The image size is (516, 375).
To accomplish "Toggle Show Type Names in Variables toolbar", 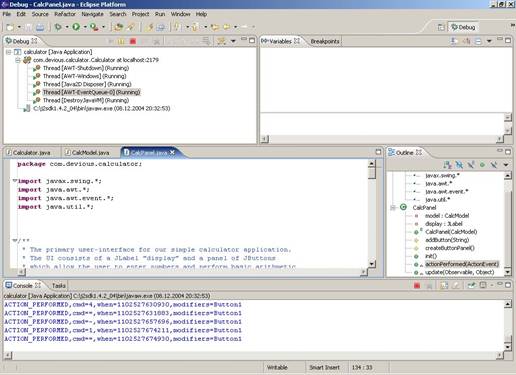I will pyautogui.click(x=453, y=41).
